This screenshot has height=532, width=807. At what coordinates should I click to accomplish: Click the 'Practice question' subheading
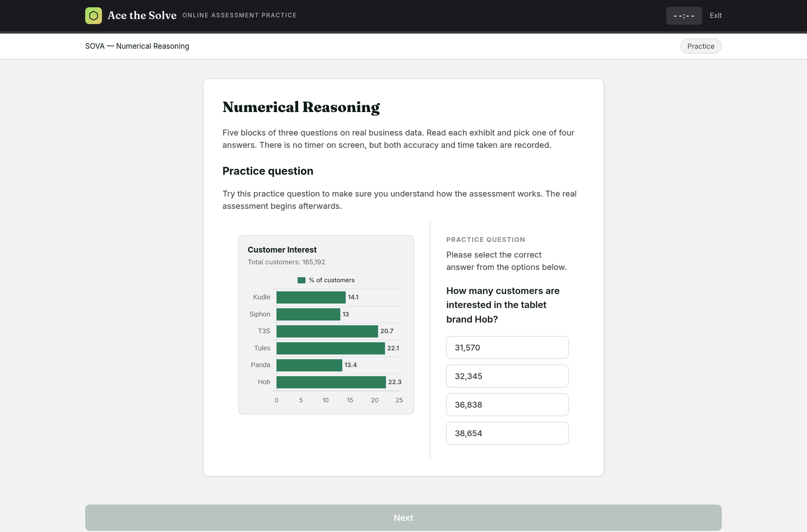coord(268,171)
